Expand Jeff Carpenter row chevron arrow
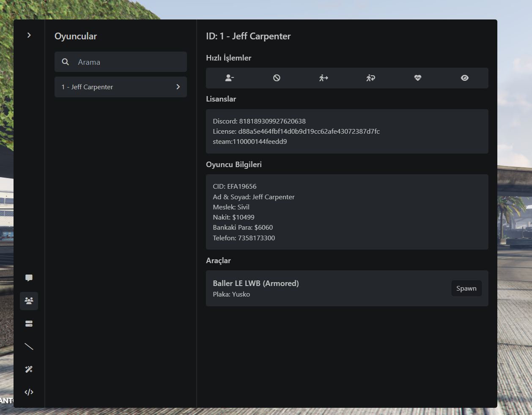Viewport: 532px width, 415px height. (x=178, y=87)
